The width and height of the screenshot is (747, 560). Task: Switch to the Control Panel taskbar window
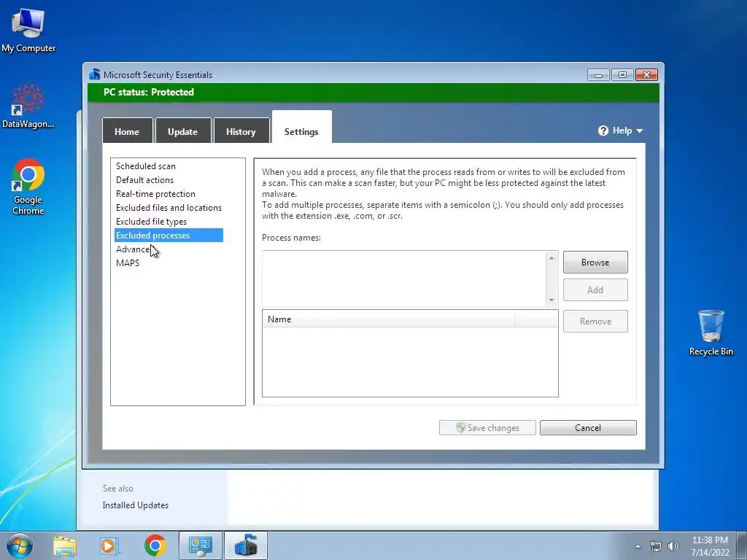coord(200,545)
